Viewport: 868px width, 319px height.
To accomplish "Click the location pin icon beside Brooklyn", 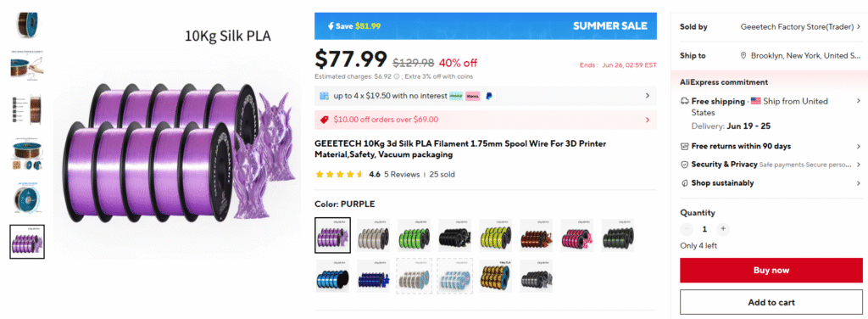I will 743,56.
